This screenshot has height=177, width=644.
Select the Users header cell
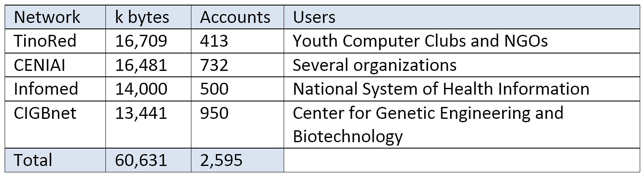[x=462, y=17]
